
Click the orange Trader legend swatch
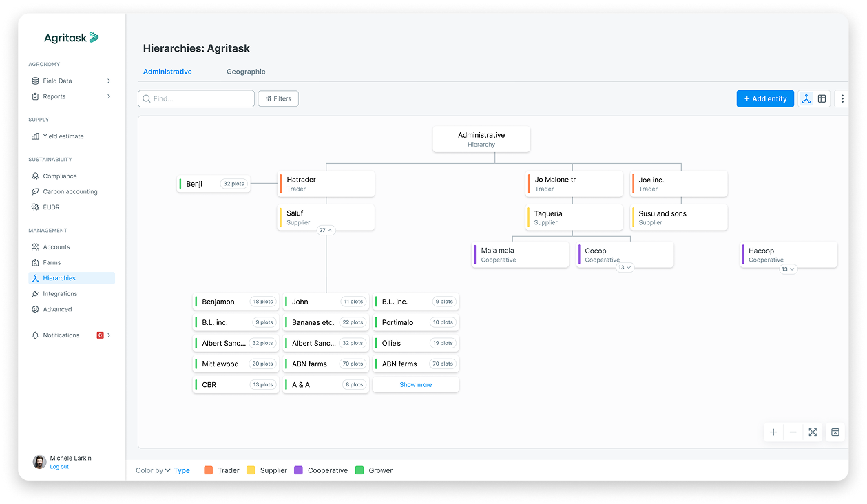pyautogui.click(x=209, y=470)
